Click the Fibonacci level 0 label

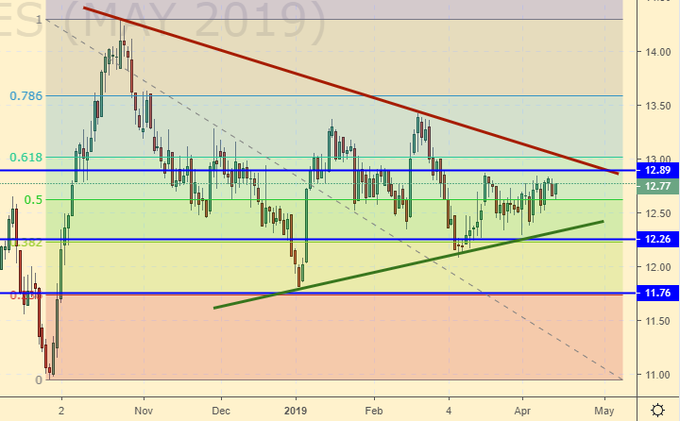[38, 380]
